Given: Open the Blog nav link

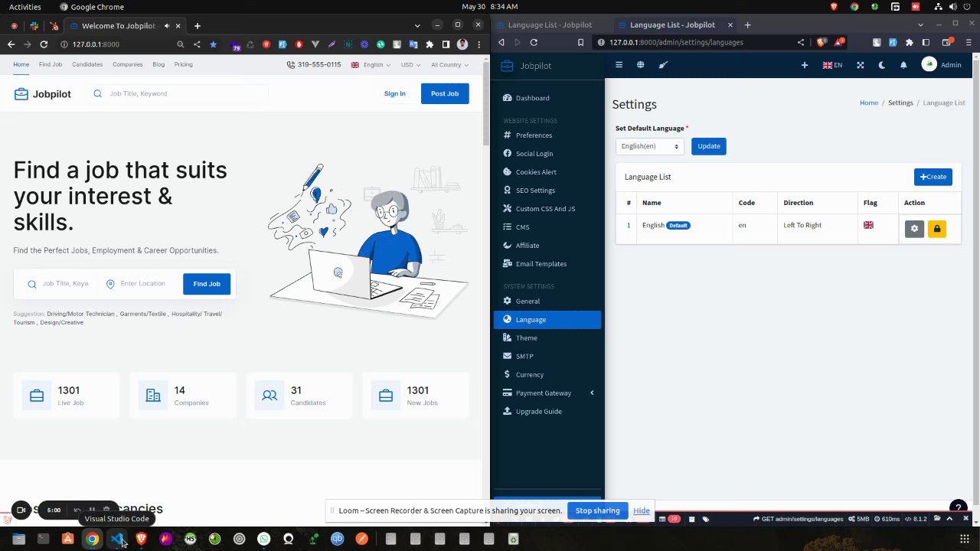Looking at the screenshot, I should click(158, 64).
